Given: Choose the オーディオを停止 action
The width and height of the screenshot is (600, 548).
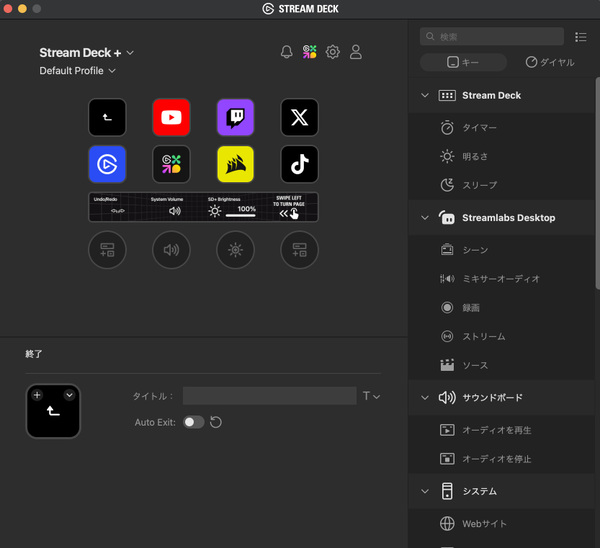Looking at the screenshot, I should point(501,458).
